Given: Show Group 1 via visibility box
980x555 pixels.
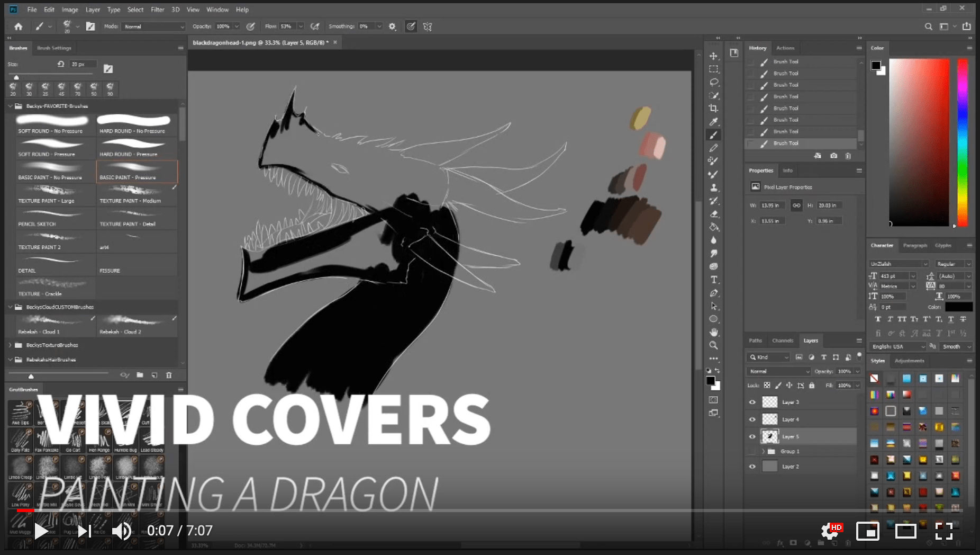Looking at the screenshot, I should tap(752, 452).
